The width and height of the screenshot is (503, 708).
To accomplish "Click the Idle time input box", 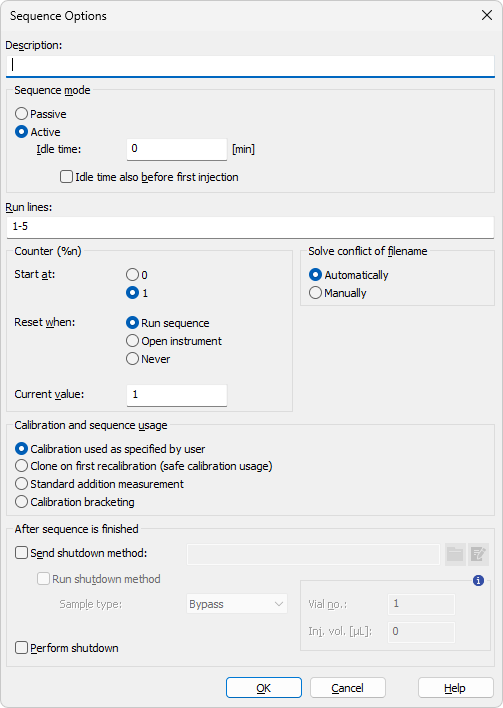I will click(x=177, y=149).
